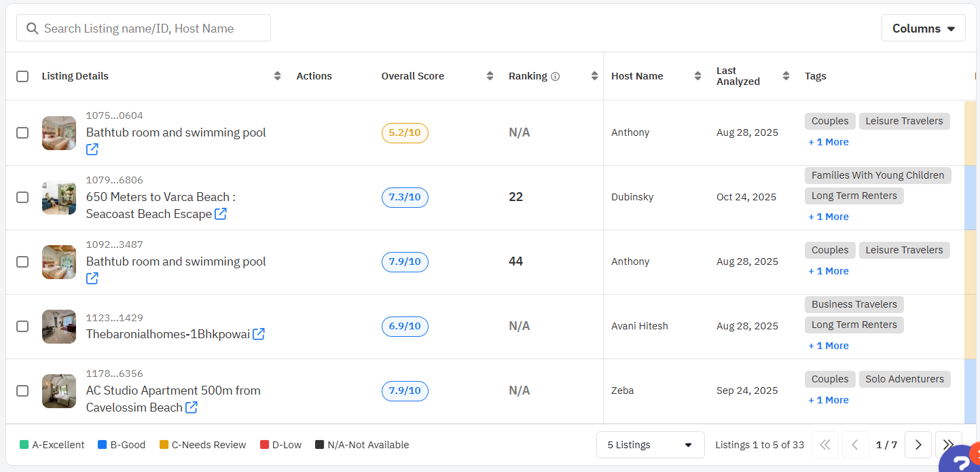This screenshot has width=980, height=472.
Task: Open the Columns dropdown
Action: [x=923, y=29]
